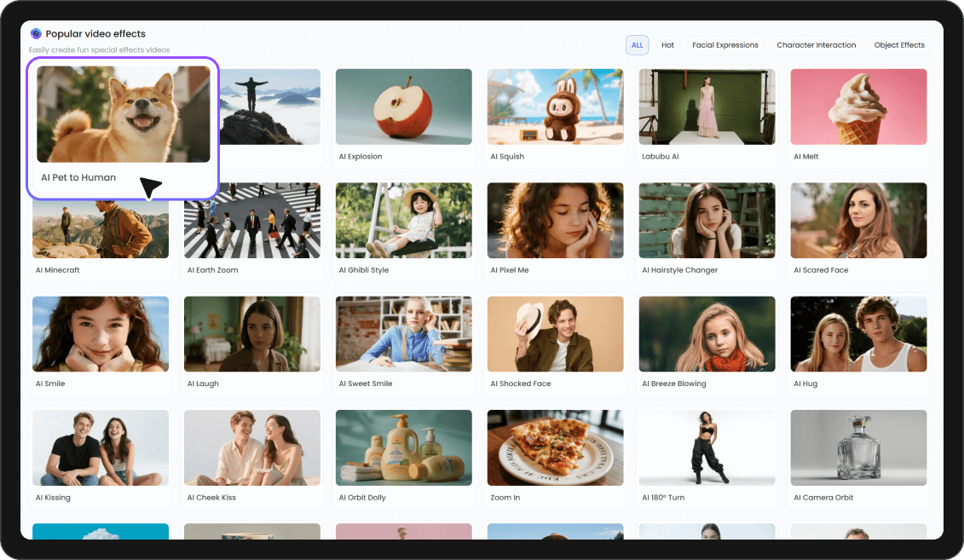Open the AI Hug couple thumbnail
This screenshot has height=560, width=964.
pos(858,333)
